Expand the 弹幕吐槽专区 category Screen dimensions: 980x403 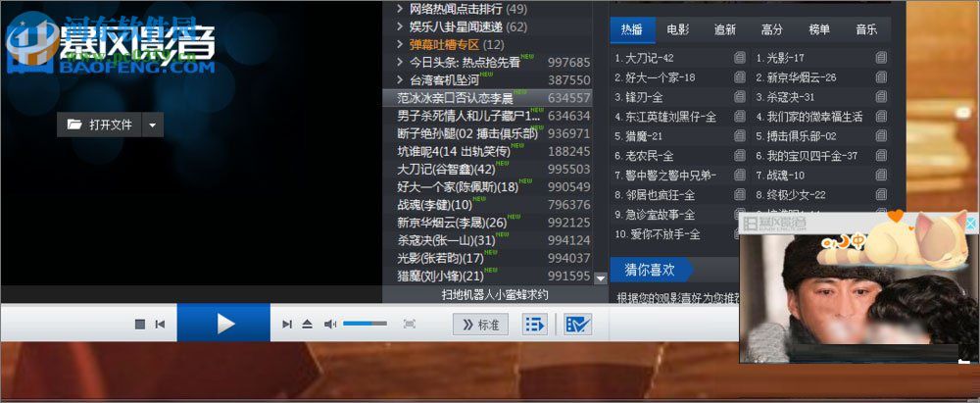click(x=400, y=44)
